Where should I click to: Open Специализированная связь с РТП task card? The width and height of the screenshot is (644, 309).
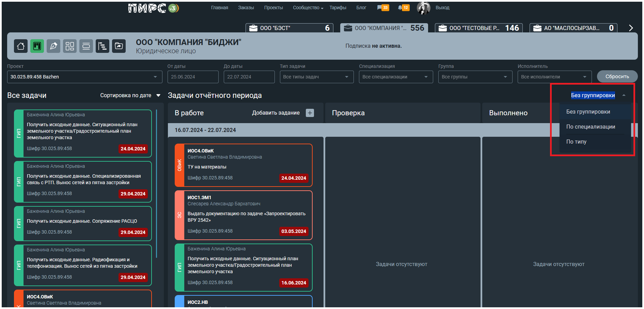click(x=83, y=182)
